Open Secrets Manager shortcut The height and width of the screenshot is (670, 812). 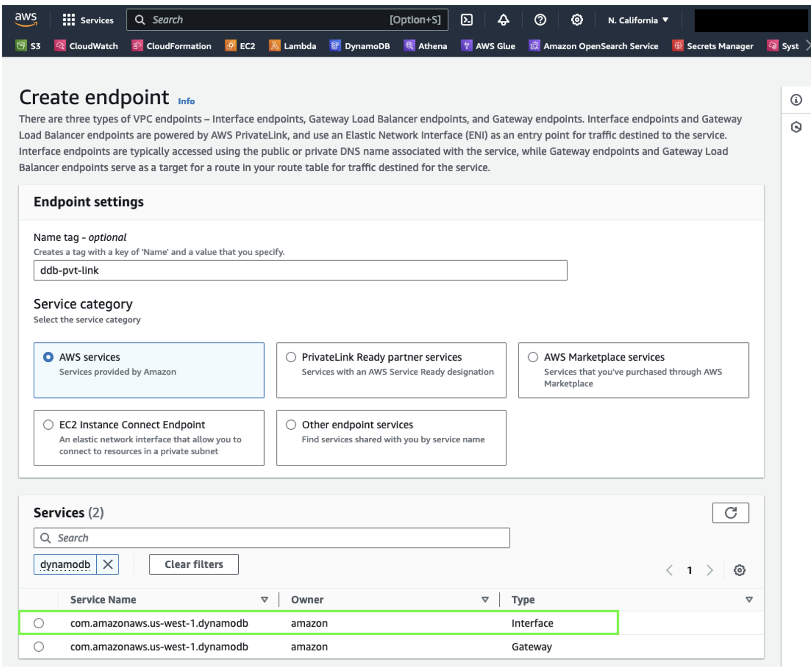[x=713, y=46]
